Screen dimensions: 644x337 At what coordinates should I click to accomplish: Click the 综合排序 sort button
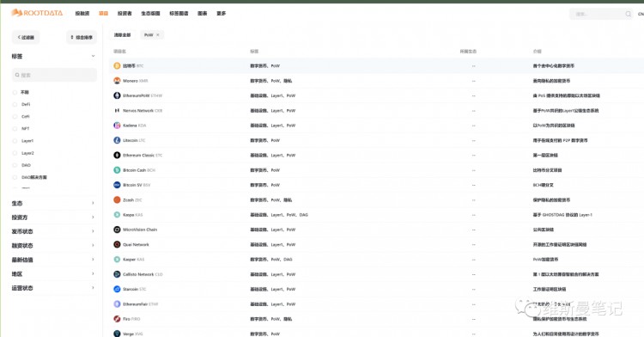(82, 38)
